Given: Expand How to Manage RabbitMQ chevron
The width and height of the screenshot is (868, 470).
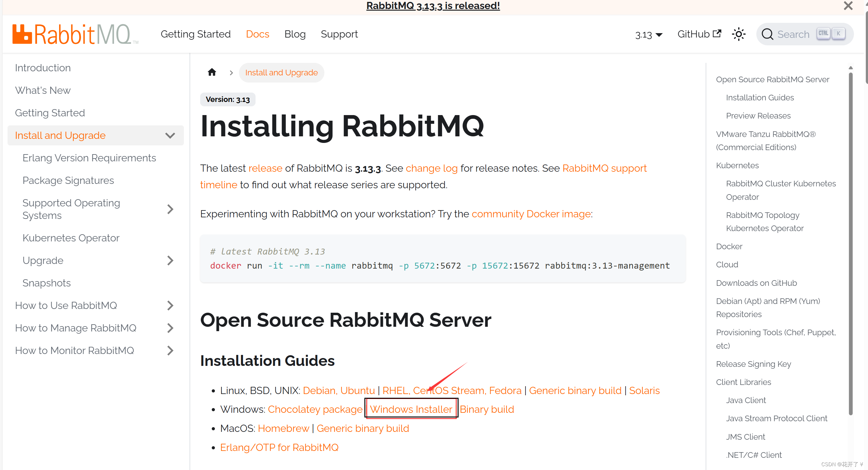Looking at the screenshot, I should pos(170,328).
